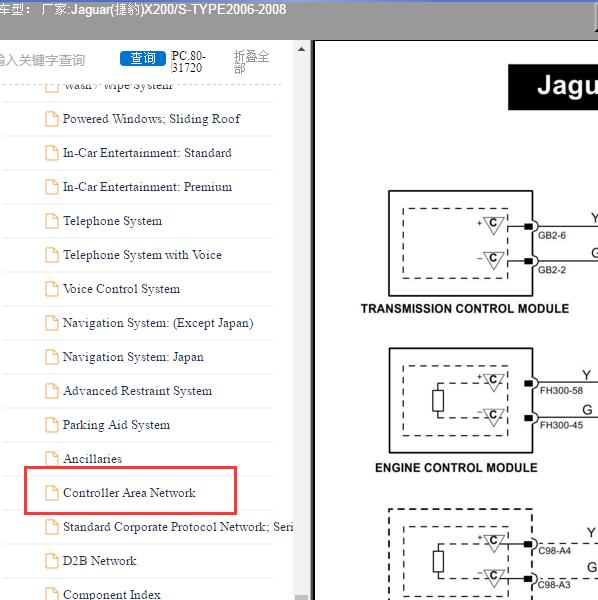Click the tree panel scroll up arrow
Screen dimensions: 598x600
click(x=301, y=49)
